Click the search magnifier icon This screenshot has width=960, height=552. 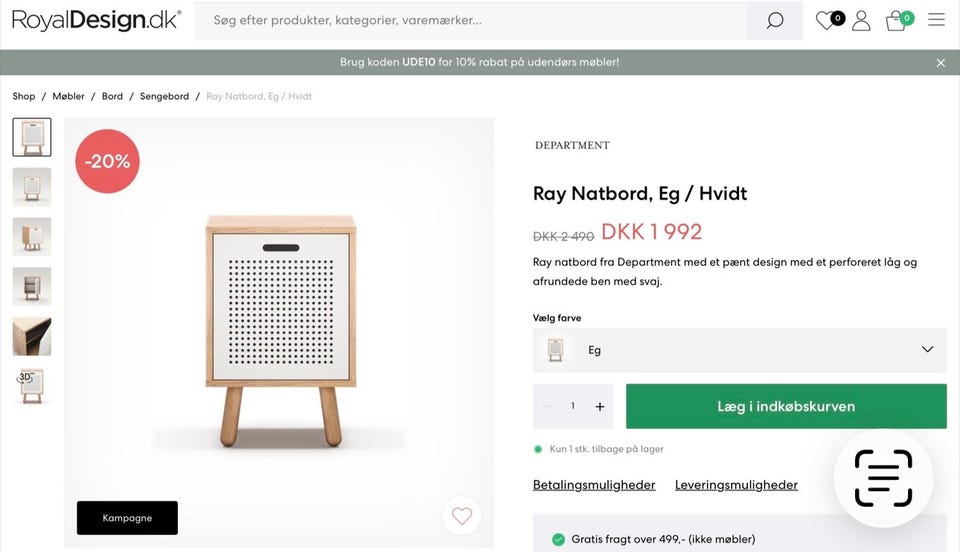[x=775, y=21]
